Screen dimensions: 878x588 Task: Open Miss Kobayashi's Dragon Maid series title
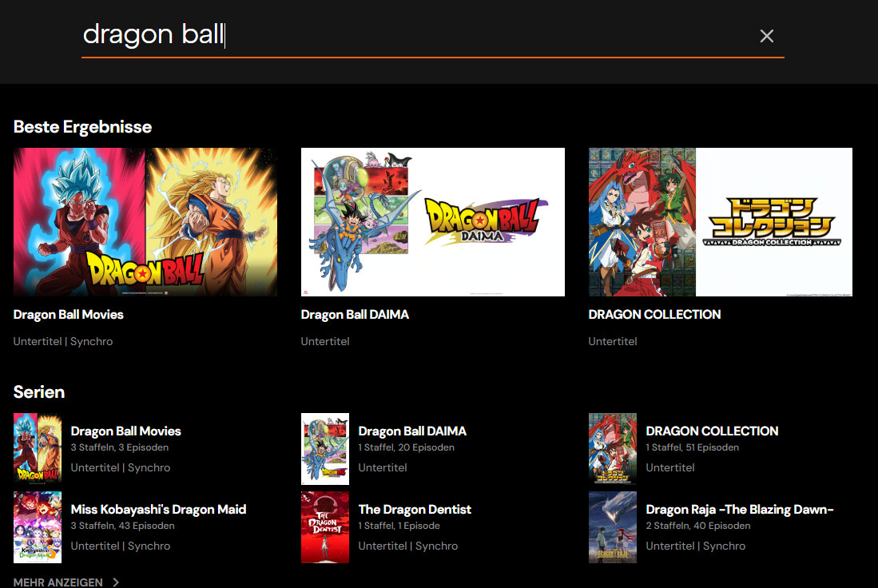(158, 510)
